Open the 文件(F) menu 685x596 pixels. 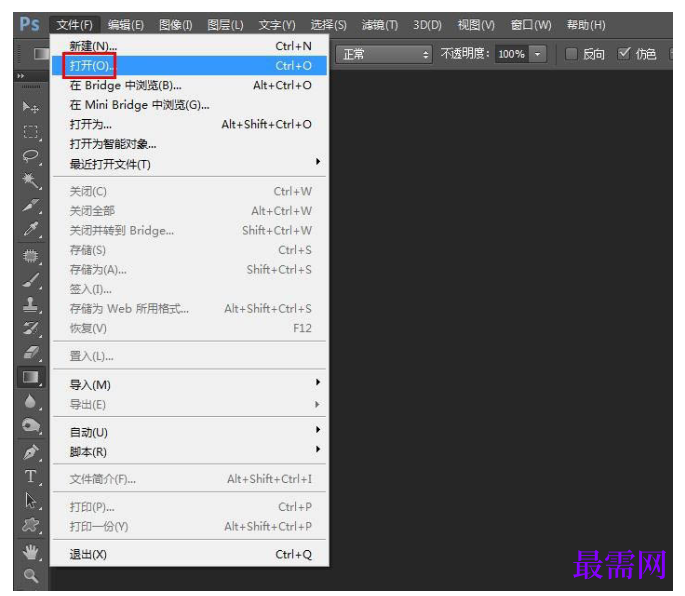tap(75, 25)
